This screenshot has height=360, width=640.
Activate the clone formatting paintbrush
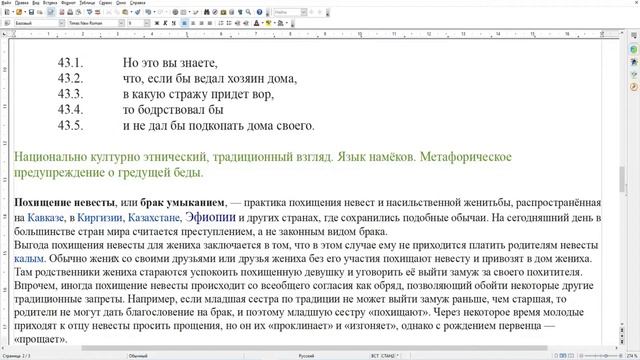coord(138,12)
